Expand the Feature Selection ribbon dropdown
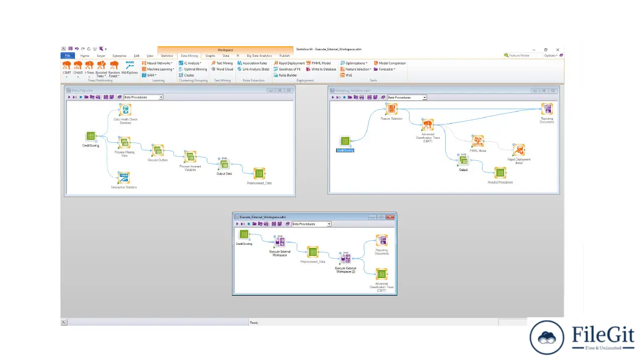The width and height of the screenshot is (644, 362). point(356,69)
